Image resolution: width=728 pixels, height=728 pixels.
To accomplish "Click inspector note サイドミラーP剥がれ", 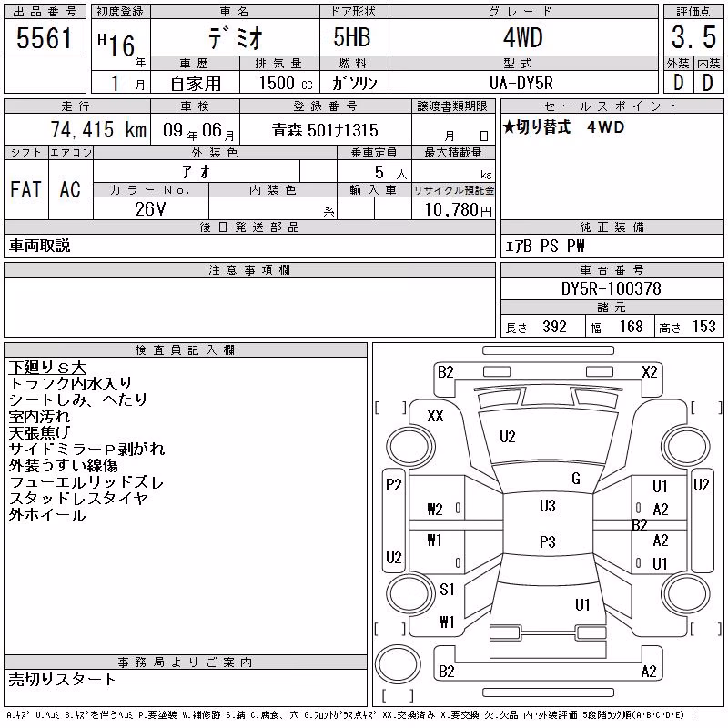I will coord(86,449).
